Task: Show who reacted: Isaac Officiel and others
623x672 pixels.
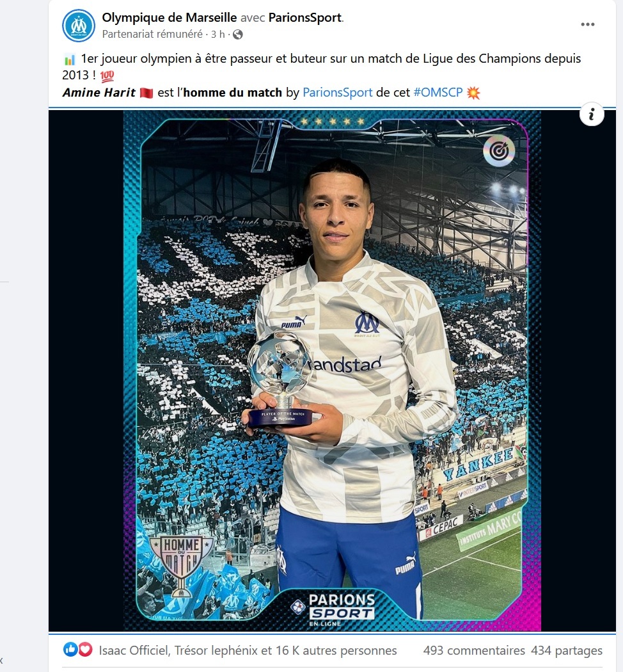Action: 248,651
